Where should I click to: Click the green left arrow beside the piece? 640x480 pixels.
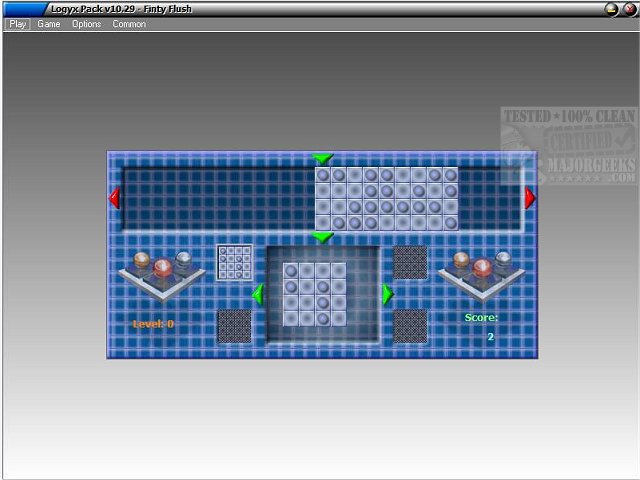(x=257, y=294)
